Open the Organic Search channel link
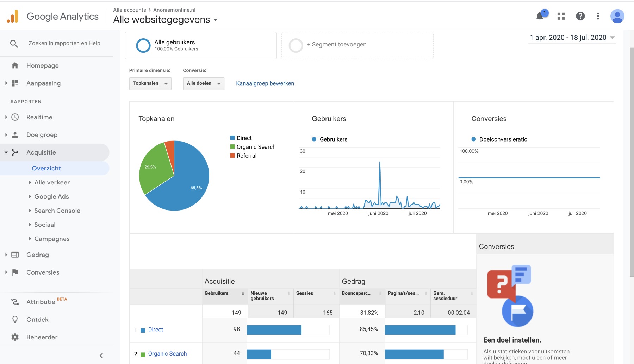The height and width of the screenshot is (364, 634). coord(167,354)
